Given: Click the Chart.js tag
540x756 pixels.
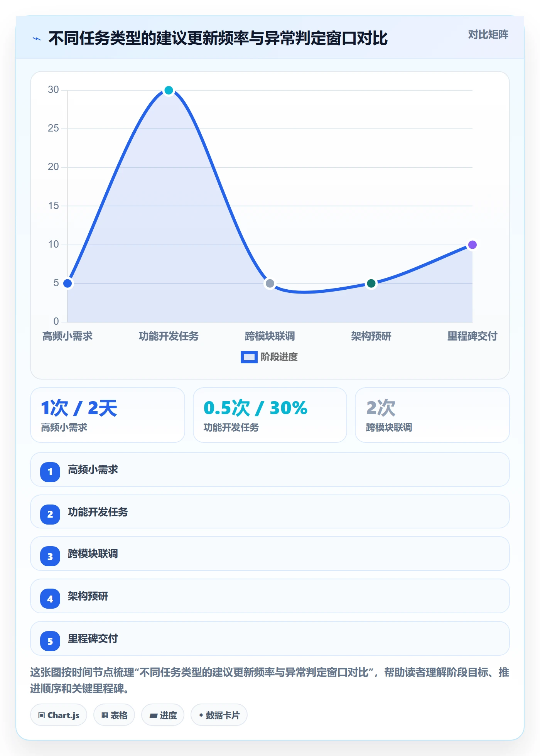Looking at the screenshot, I should point(59,715).
